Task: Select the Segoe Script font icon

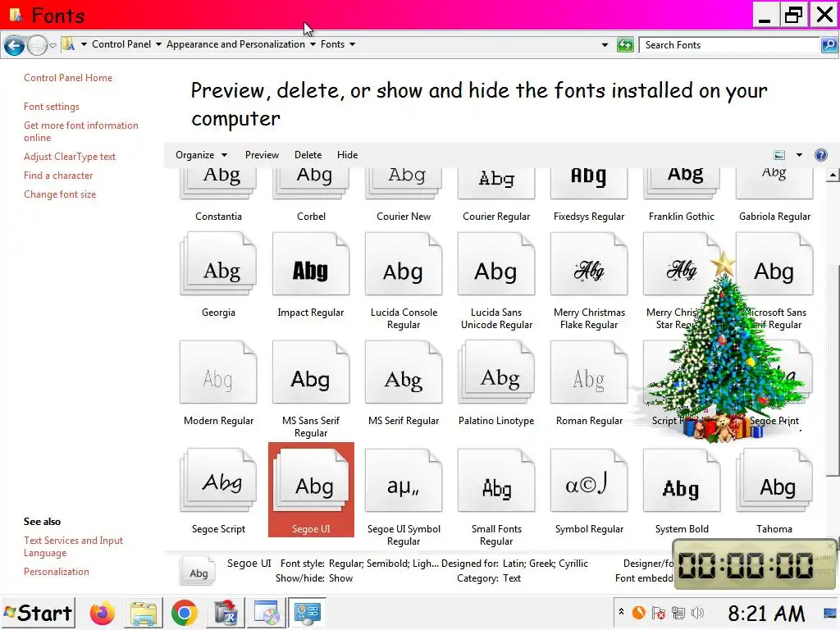Action: coord(218,480)
